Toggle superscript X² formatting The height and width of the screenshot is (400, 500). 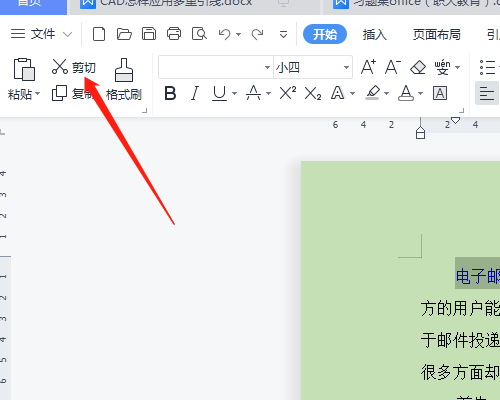coord(288,93)
